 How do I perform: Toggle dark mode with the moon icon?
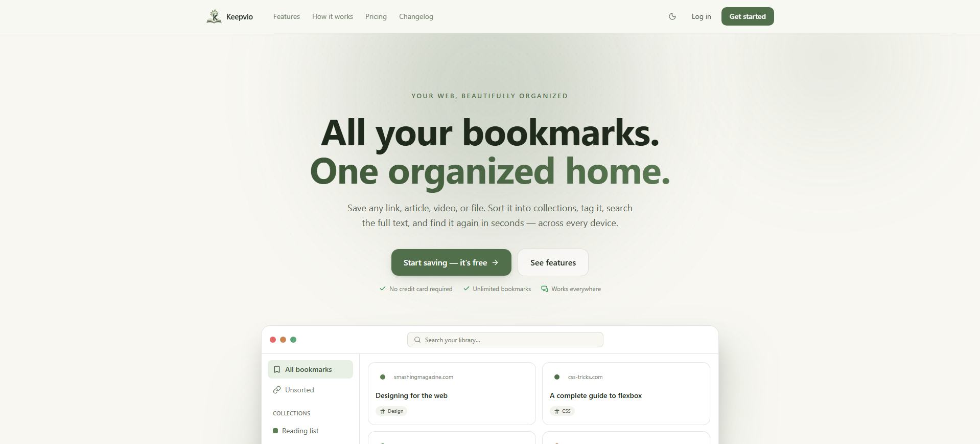pyautogui.click(x=672, y=16)
